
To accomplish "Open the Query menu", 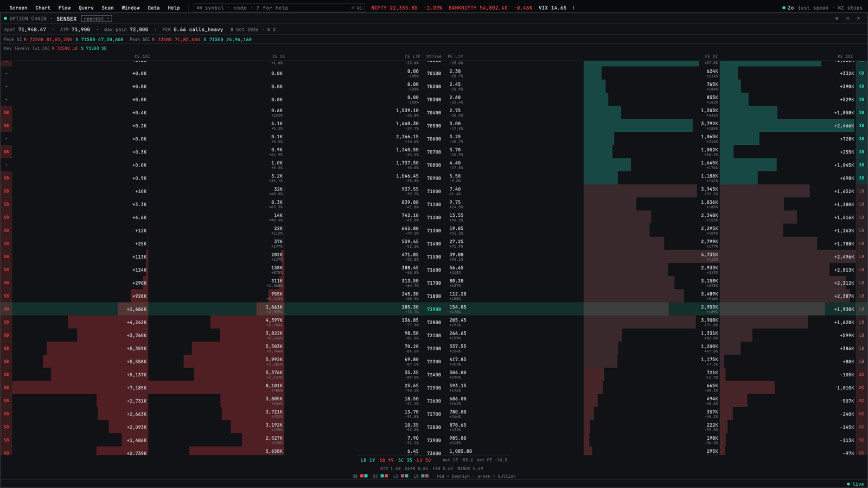I will [86, 8].
